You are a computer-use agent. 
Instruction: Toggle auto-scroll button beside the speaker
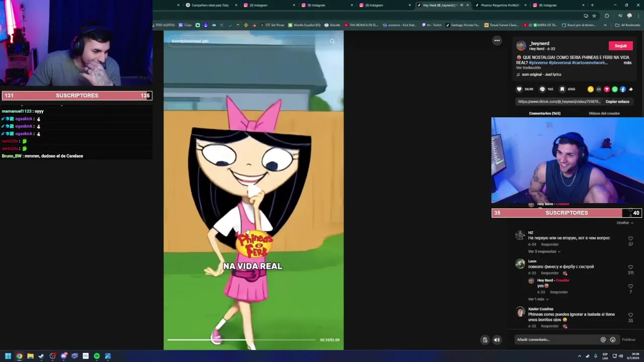485,340
